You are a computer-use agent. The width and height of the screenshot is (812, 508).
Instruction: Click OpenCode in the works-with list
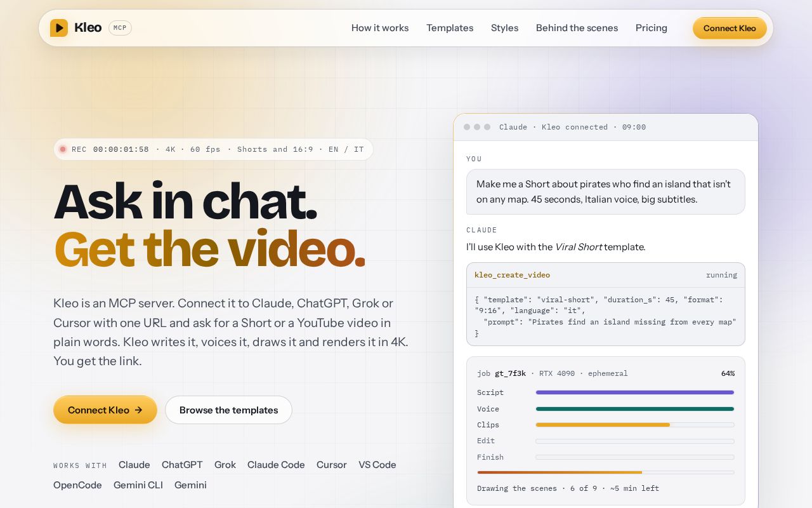click(77, 485)
